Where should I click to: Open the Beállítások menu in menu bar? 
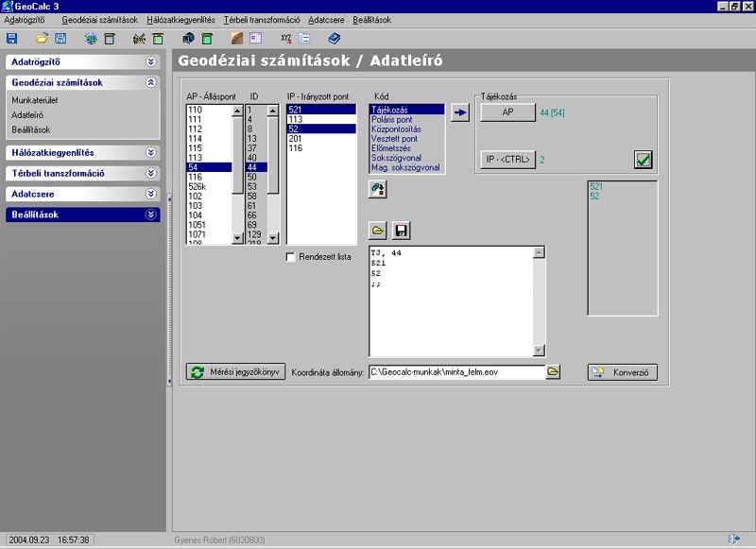coord(371,20)
